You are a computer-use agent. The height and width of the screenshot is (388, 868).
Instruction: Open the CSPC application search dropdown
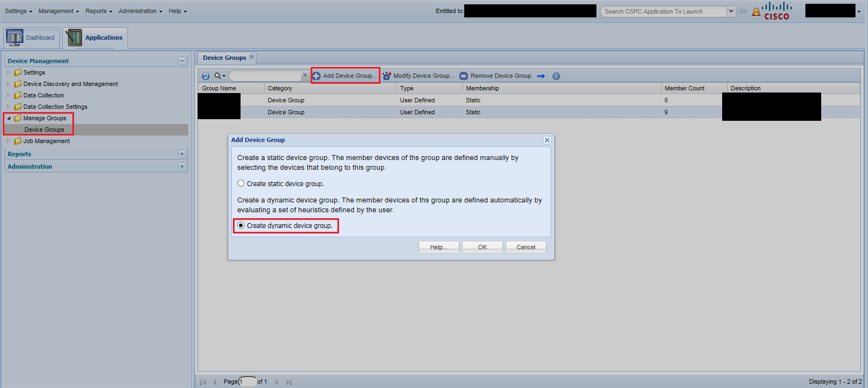[x=731, y=11]
